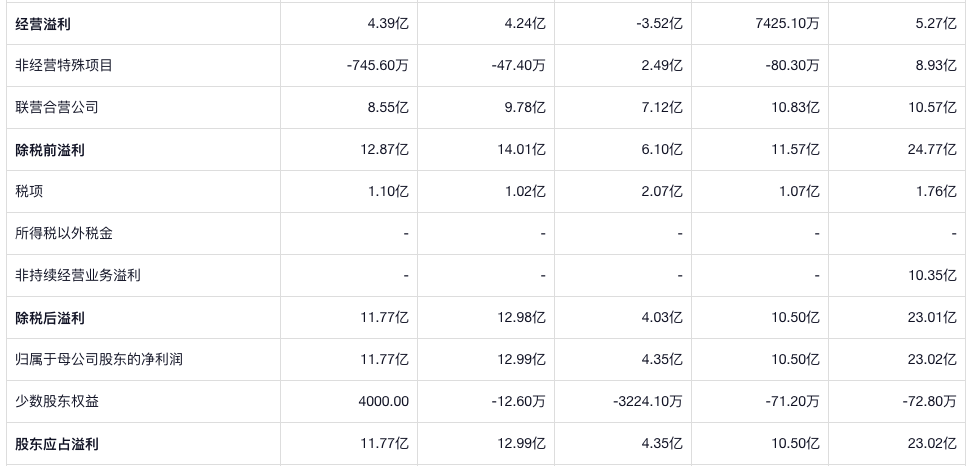The image size is (967, 466).
Task: Select the 10.35亿 discontinued operations value
Action: click(935, 276)
